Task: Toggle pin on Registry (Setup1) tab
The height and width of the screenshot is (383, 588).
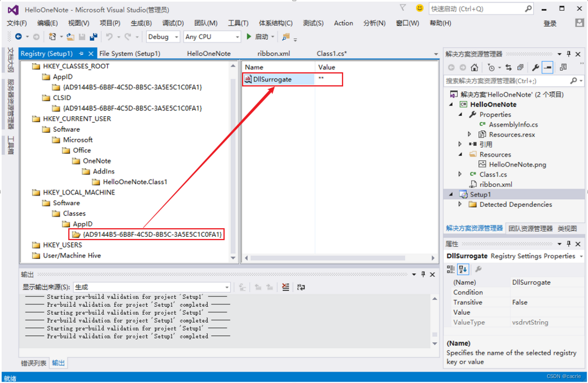Action: (81, 53)
